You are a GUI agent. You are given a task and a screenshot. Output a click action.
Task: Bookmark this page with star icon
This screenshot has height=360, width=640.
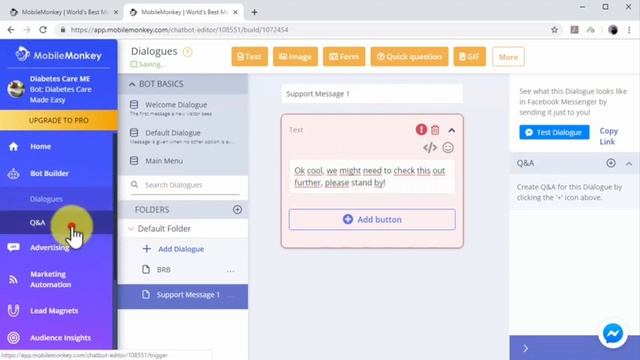pyautogui.click(x=554, y=30)
